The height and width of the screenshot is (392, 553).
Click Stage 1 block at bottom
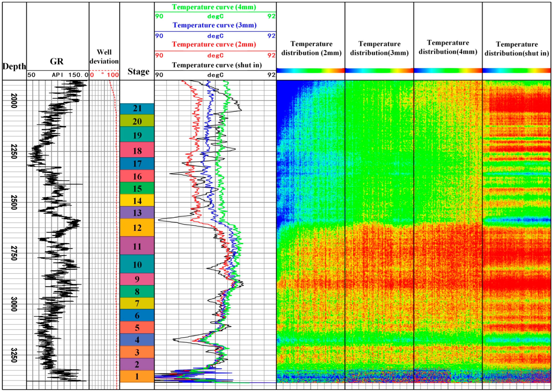click(x=137, y=376)
